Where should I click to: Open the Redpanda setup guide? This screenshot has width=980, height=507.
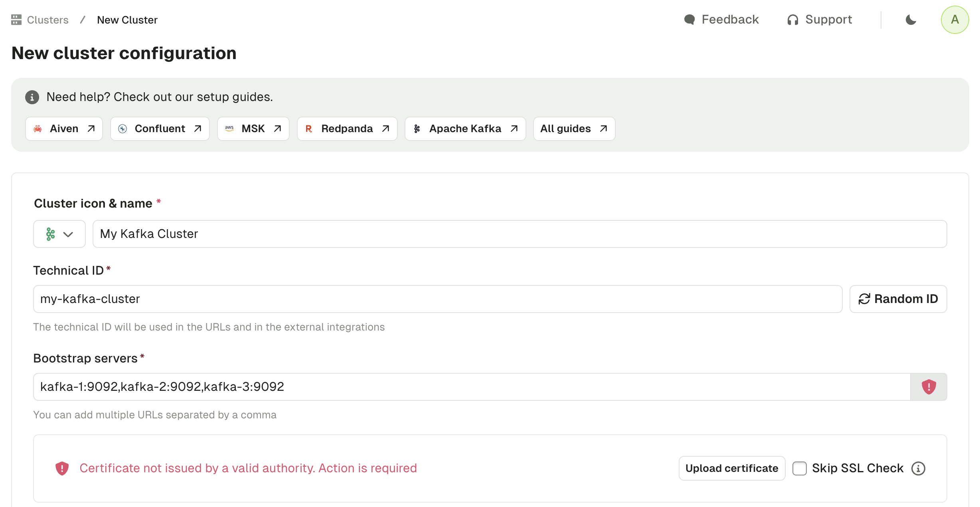coord(347,129)
